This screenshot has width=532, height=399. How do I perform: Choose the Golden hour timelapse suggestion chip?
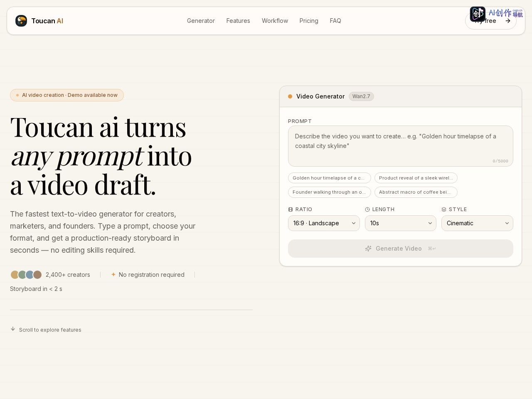(x=330, y=178)
